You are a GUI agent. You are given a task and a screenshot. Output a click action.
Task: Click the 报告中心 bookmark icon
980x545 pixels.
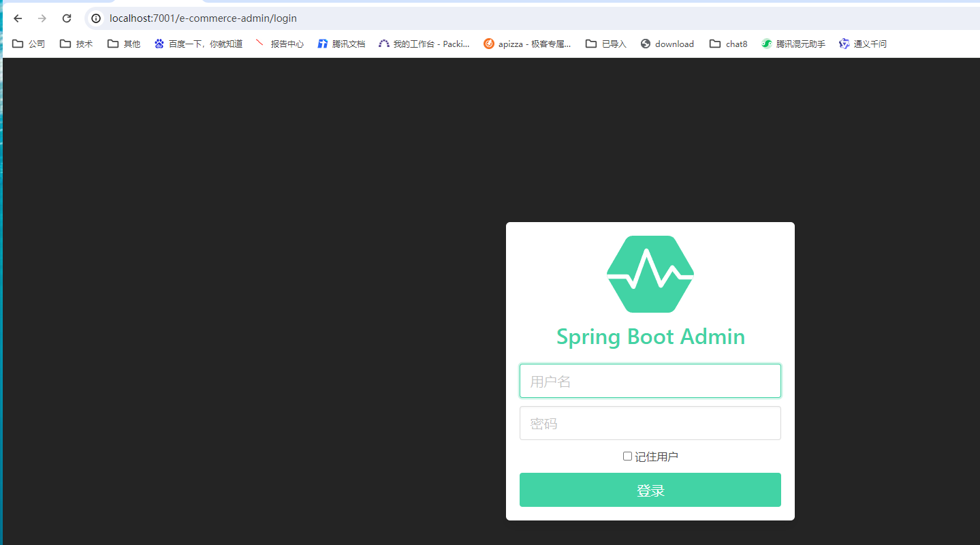259,43
